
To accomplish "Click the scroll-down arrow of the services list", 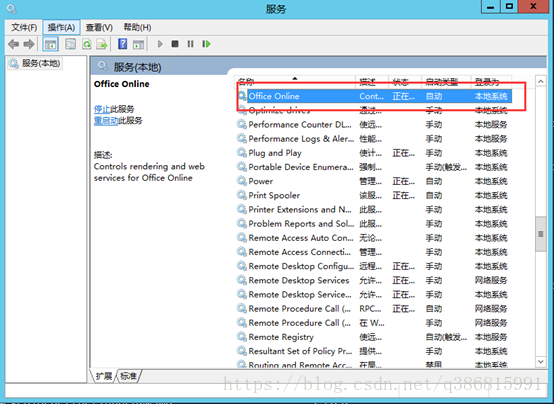I will [541, 361].
